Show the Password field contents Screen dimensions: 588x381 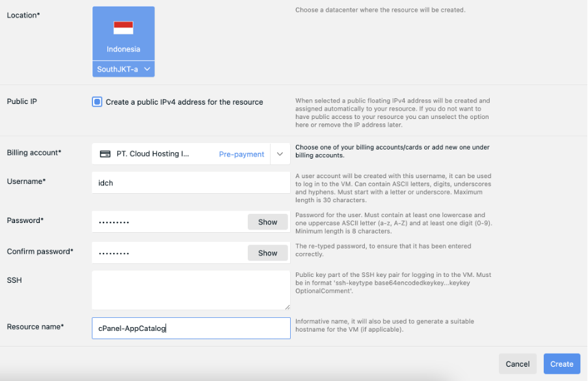(267, 222)
